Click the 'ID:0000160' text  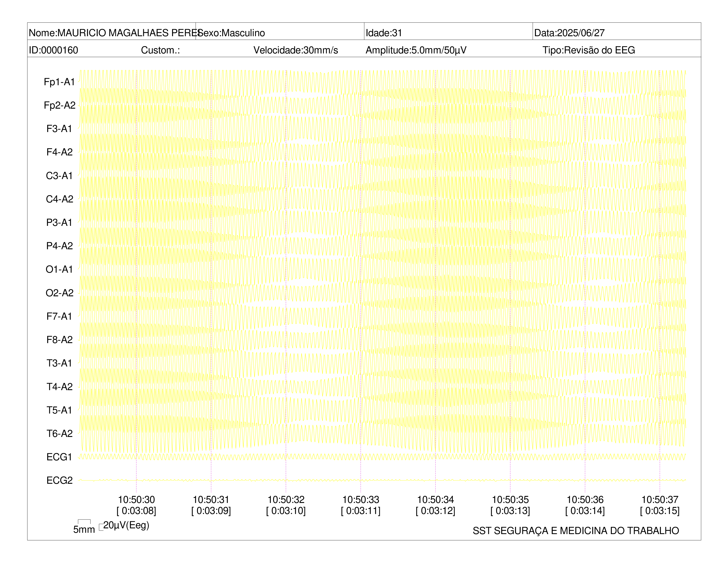(53, 50)
